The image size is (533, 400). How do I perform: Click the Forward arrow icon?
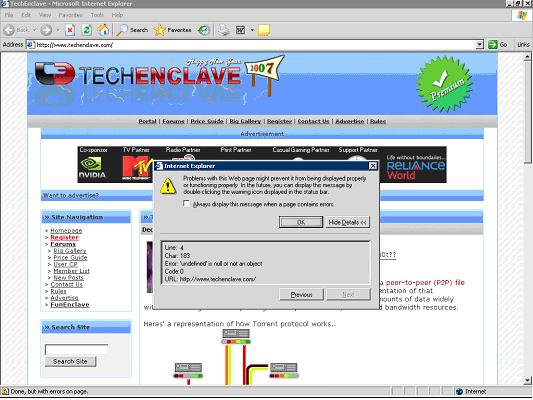(x=46, y=30)
